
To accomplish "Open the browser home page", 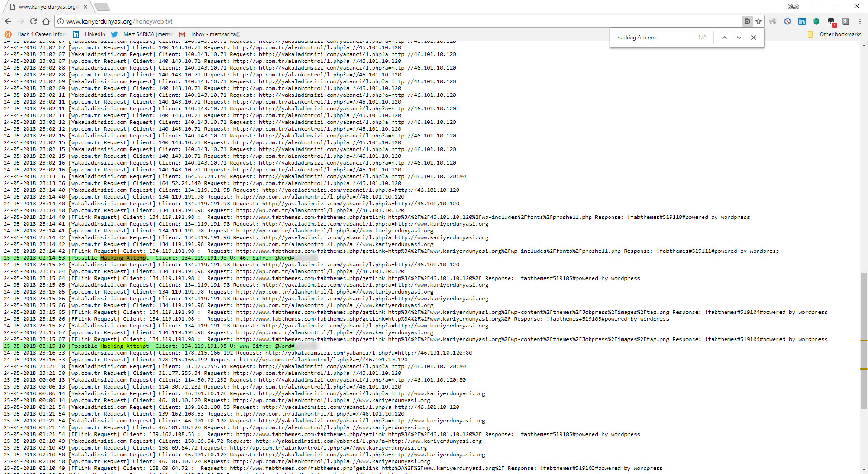I will pyautogui.click(x=46, y=21).
